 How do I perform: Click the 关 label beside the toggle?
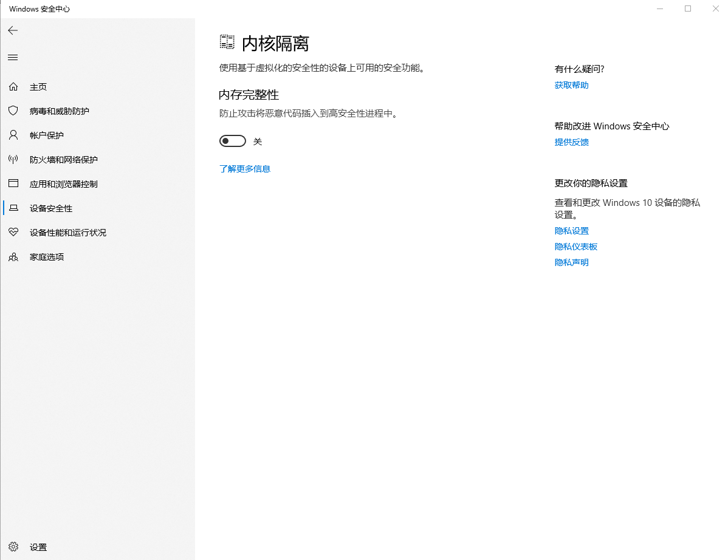(x=258, y=142)
